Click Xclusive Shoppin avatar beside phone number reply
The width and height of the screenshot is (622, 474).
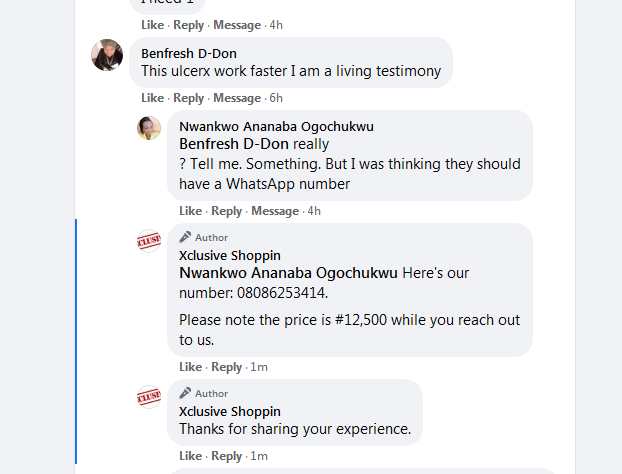tap(149, 241)
